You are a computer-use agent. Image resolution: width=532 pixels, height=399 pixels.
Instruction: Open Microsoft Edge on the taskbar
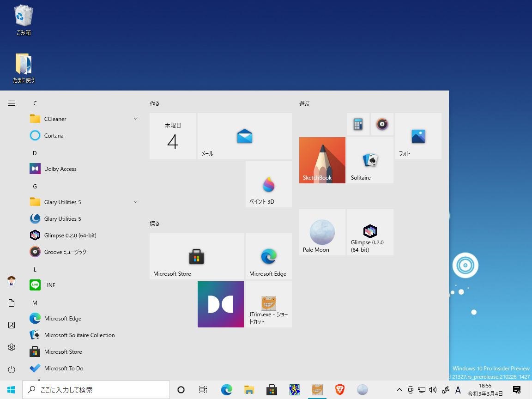pos(226,390)
